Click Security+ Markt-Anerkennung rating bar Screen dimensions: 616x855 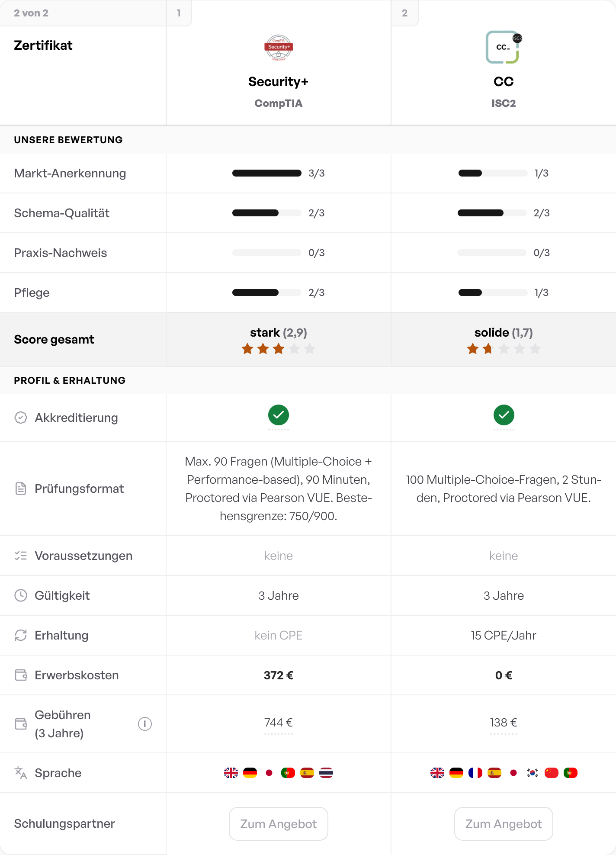[x=267, y=173]
